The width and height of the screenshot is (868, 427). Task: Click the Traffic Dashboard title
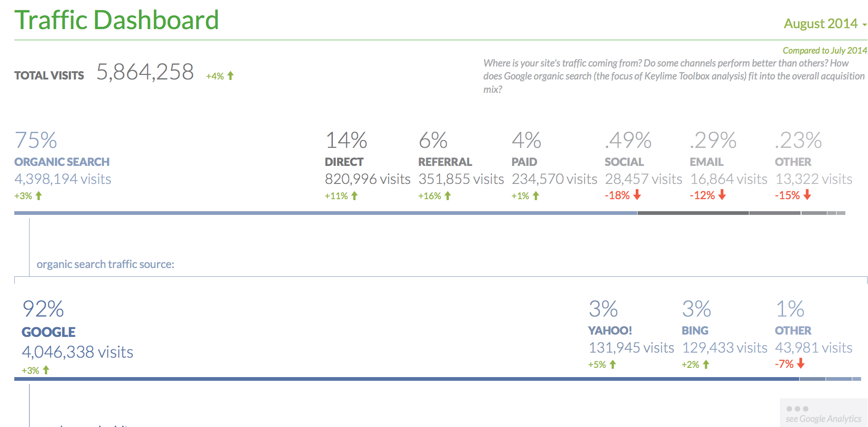[117, 20]
